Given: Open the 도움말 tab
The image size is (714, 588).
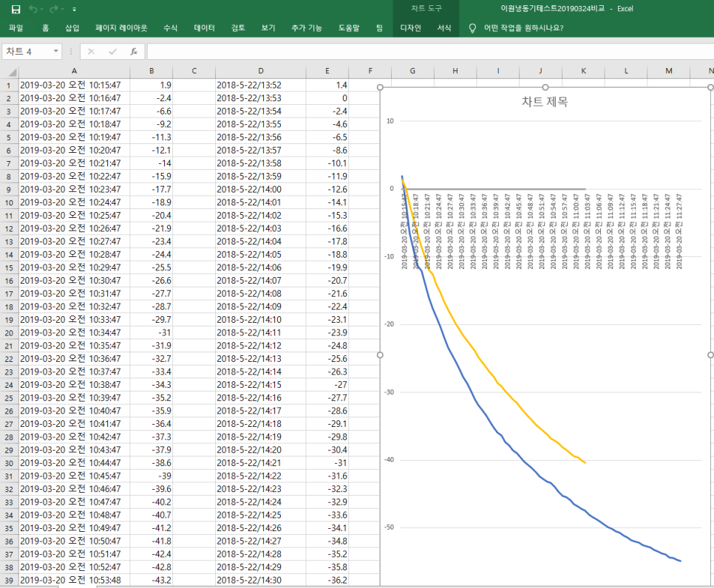Looking at the screenshot, I should tap(349, 28).
